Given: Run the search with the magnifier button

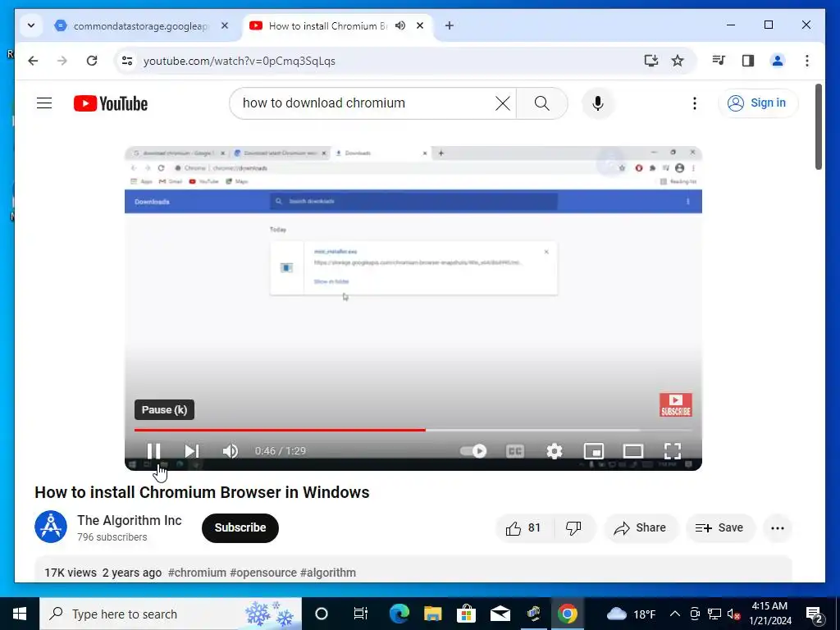Looking at the screenshot, I should point(541,103).
